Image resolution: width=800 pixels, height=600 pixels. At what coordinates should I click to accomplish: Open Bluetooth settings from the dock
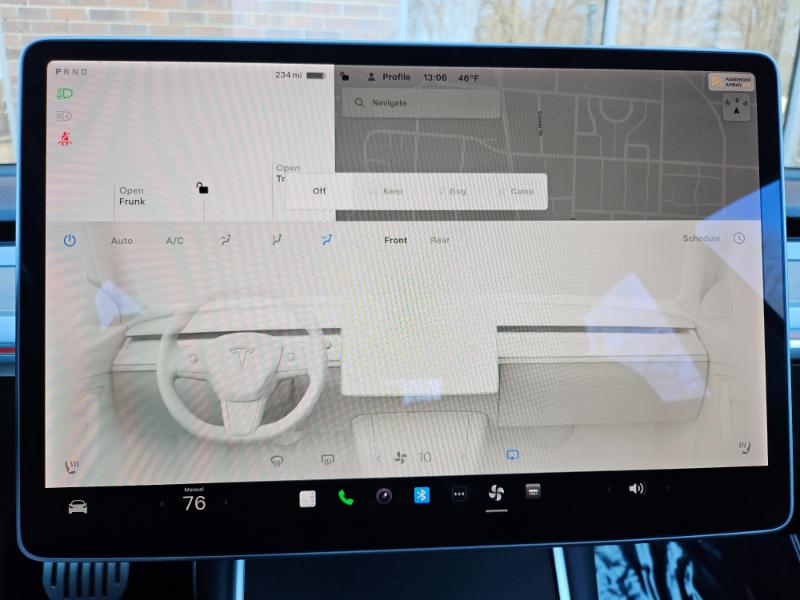coord(422,495)
